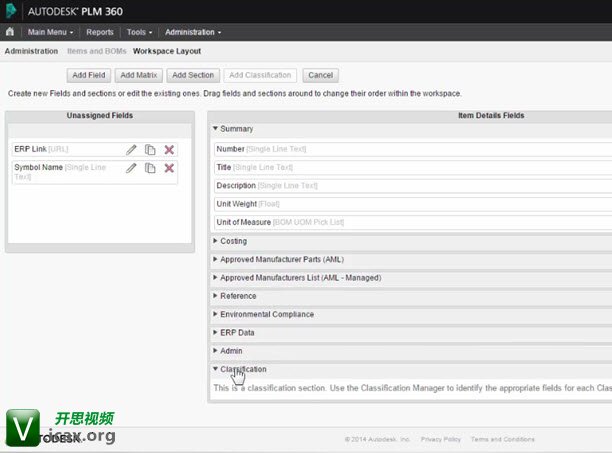Expand the Environmental Compliance section
This screenshot has height=453, width=612.
tap(215, 314)
